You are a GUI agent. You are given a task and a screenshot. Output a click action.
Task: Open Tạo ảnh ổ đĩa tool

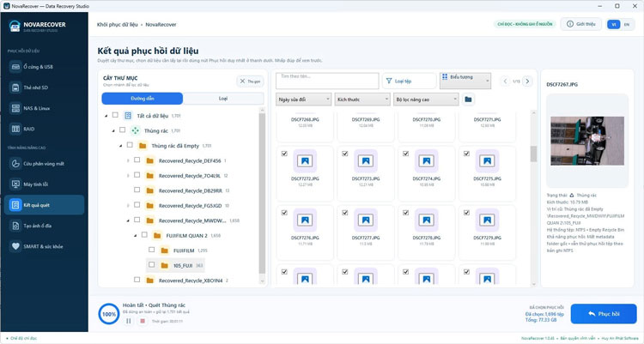pyautogui.click(x=44, y=226)
